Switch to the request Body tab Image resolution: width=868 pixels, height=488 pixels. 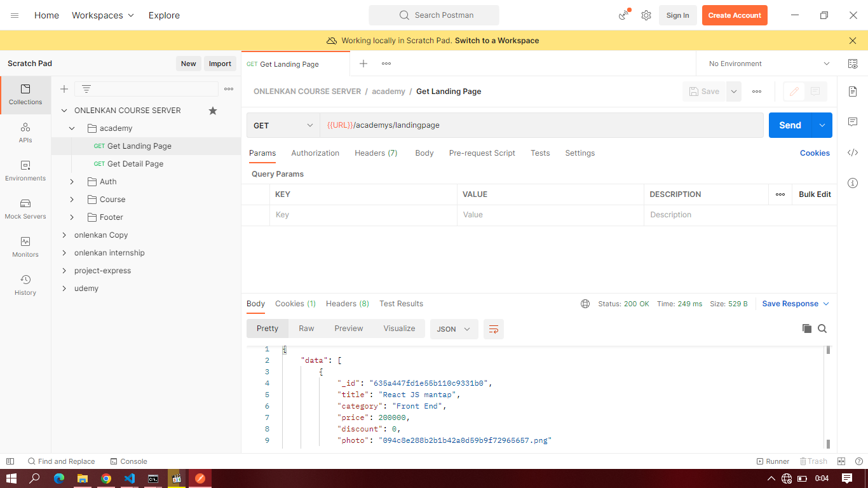[424, 153]
